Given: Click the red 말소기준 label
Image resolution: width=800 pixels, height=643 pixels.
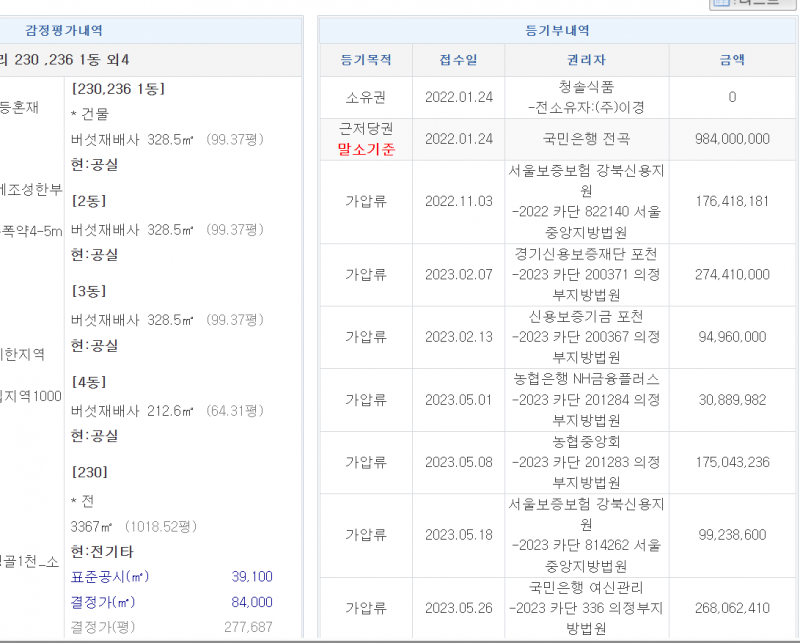Looking at the screenshot, I should (x=366, y=150).
